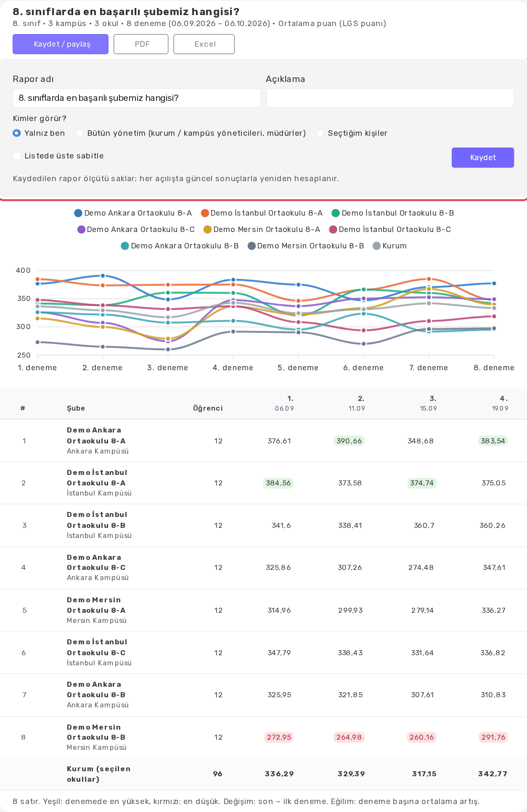Click the Öğrenci column header
527x812 pixels.
(x=208, y=408)
